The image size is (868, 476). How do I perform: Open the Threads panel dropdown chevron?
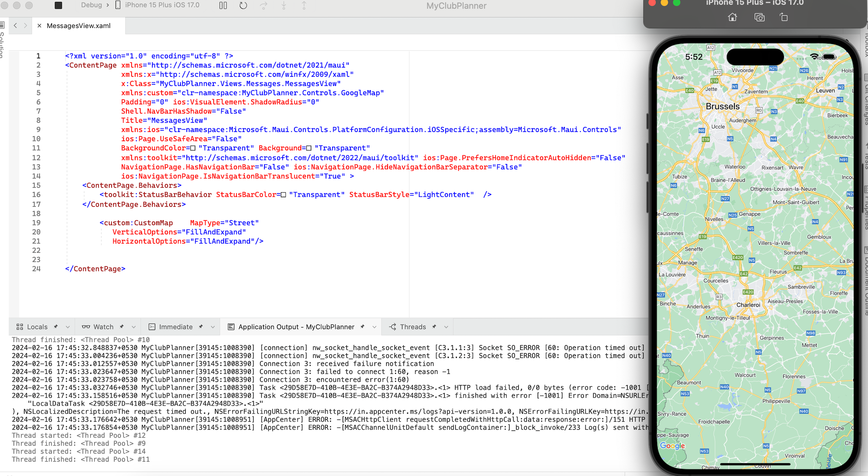(x=446, y=327)
